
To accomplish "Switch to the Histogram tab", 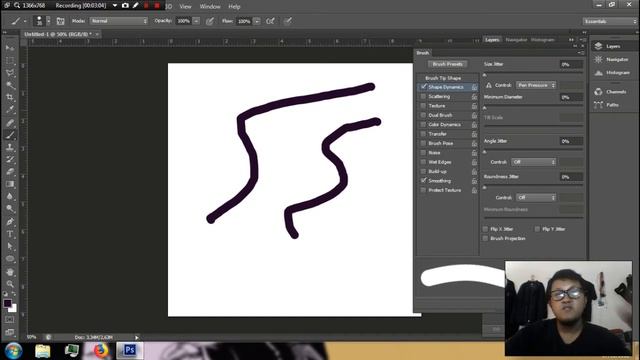I will (x=543, y=40).
